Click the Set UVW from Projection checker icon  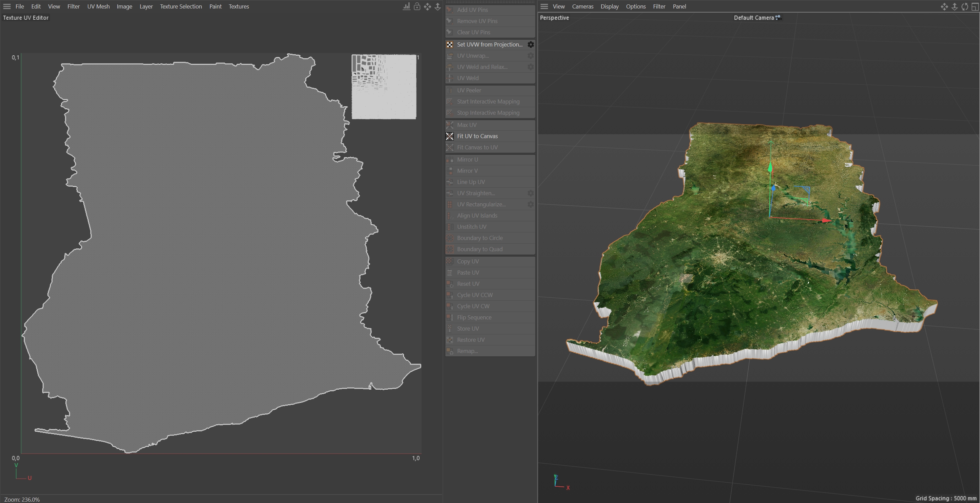(450, 44)
